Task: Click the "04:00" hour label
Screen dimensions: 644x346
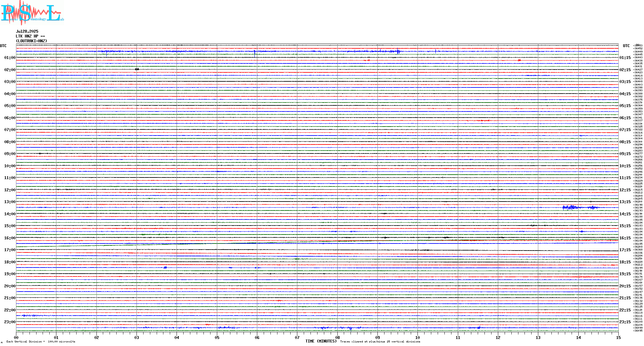Action: 10,94
